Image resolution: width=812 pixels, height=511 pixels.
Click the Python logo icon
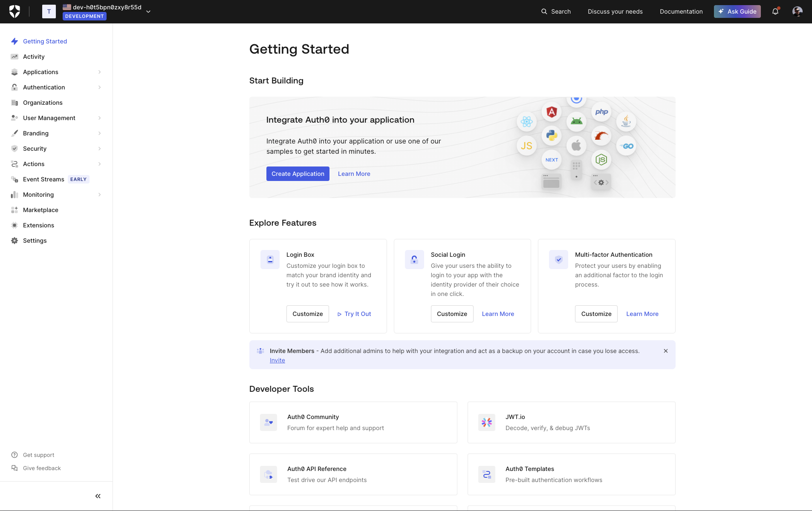coord(552,136)
